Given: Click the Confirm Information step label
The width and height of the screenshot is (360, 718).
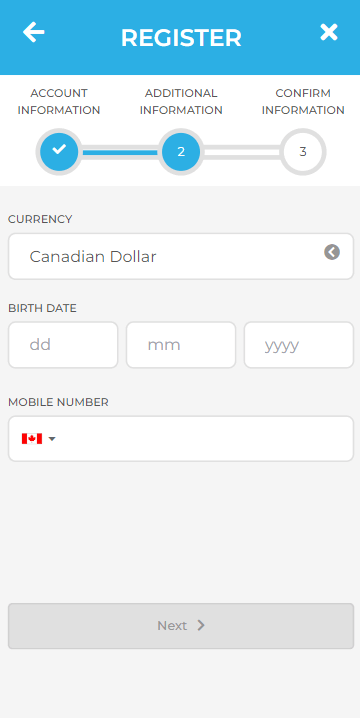Looking at the screenshot, I should [303, 102].
